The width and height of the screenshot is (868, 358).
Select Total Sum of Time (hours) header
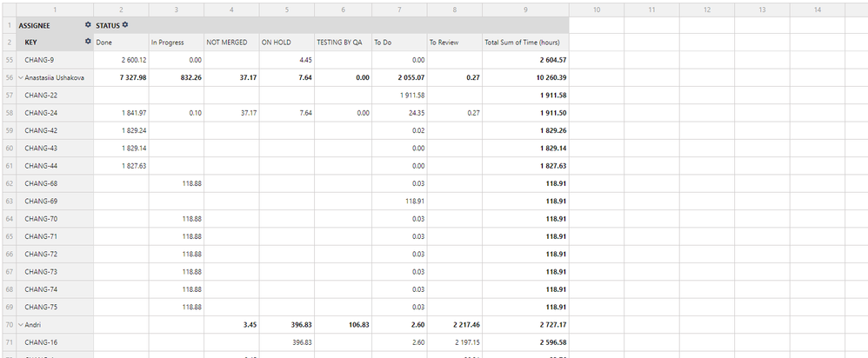click(x=525, y=43)
